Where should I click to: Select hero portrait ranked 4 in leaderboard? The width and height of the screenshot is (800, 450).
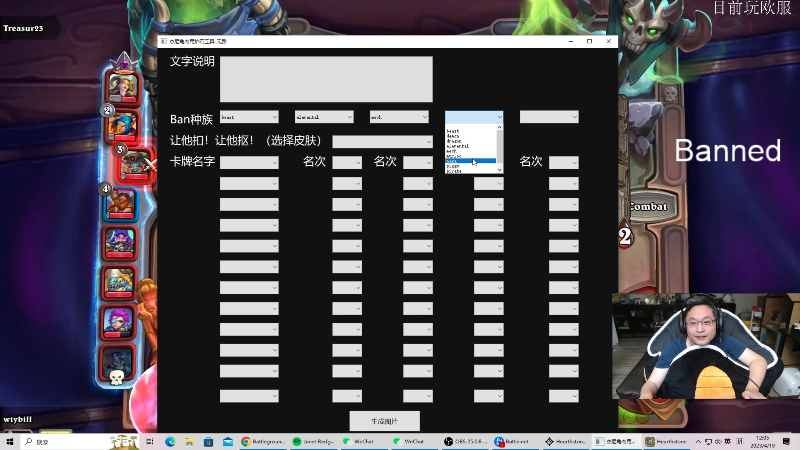(121, 204)
